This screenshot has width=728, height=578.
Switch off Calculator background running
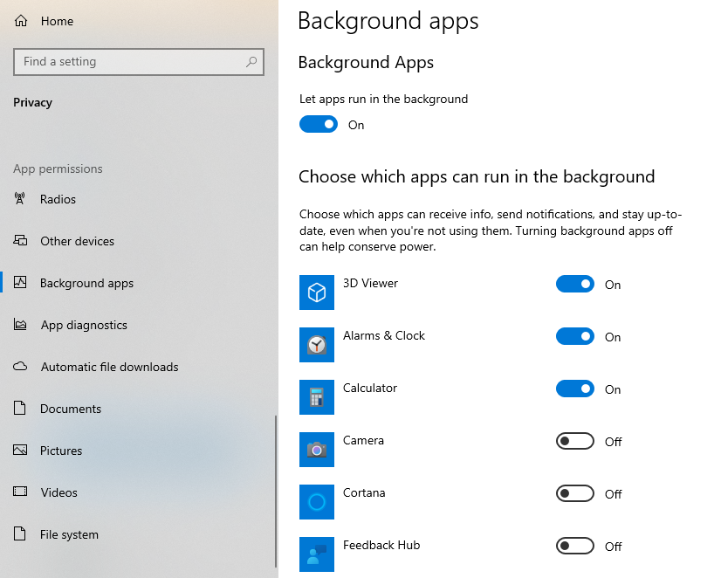574,389
